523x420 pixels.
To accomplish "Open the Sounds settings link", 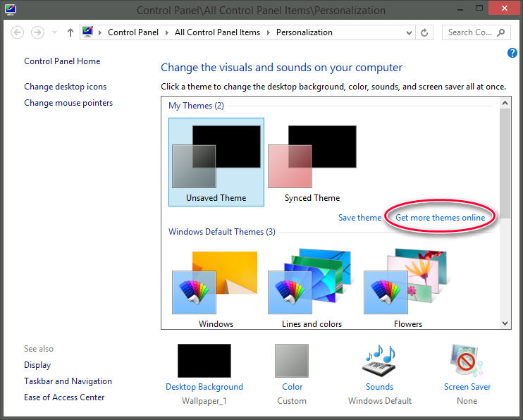I will pos(380,387).
